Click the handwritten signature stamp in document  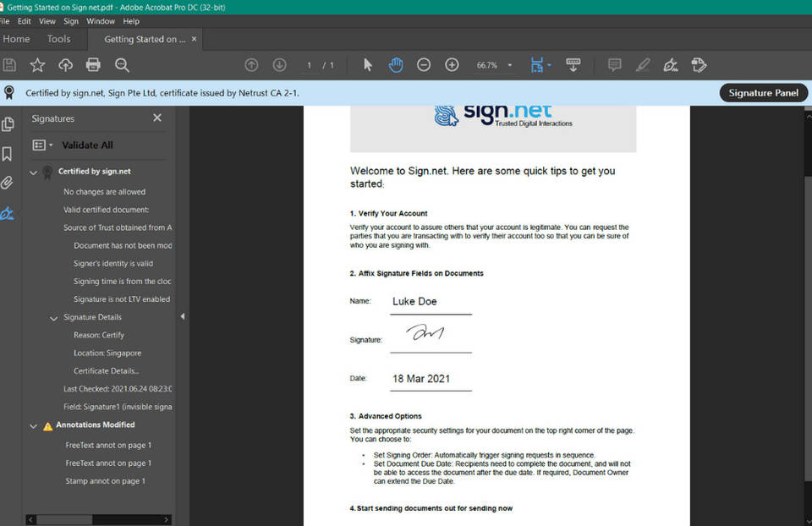[x=425, y=332]
